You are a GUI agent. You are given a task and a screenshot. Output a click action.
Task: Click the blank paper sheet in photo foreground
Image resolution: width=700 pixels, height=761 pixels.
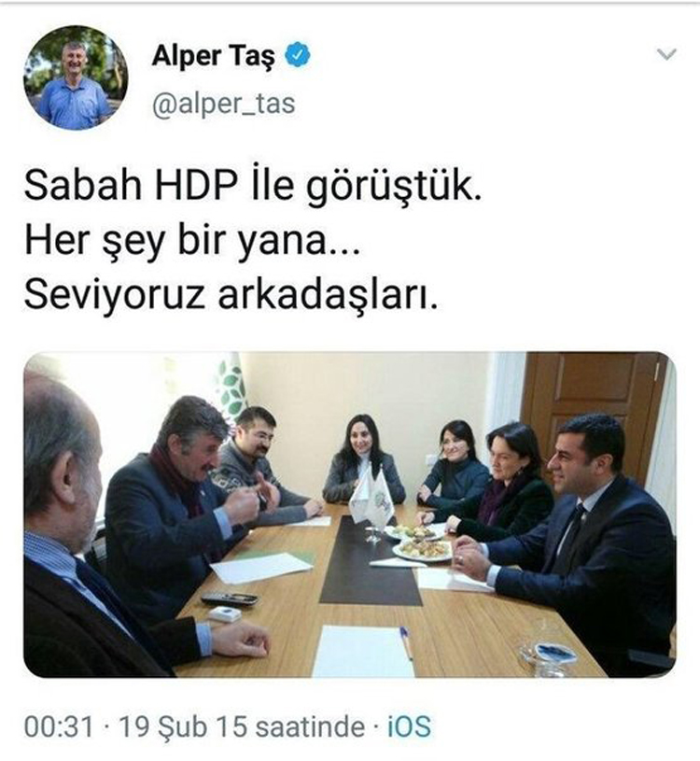click(x=364, y=652)
